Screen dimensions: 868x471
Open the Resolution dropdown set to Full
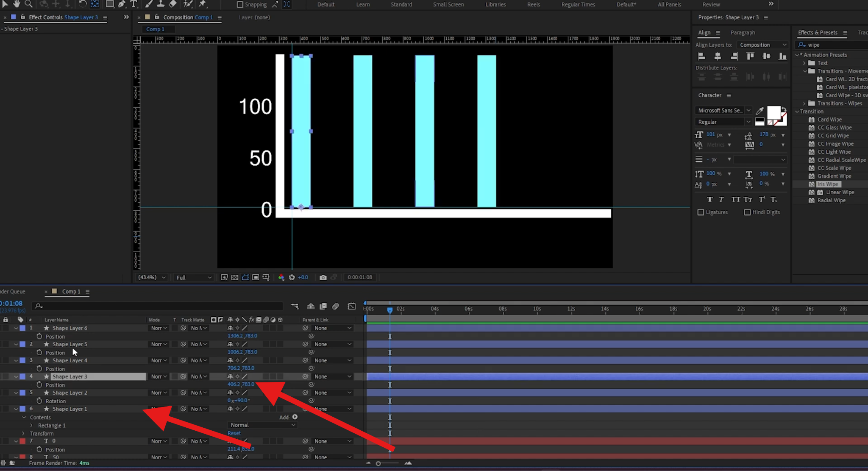pos(193,277)
